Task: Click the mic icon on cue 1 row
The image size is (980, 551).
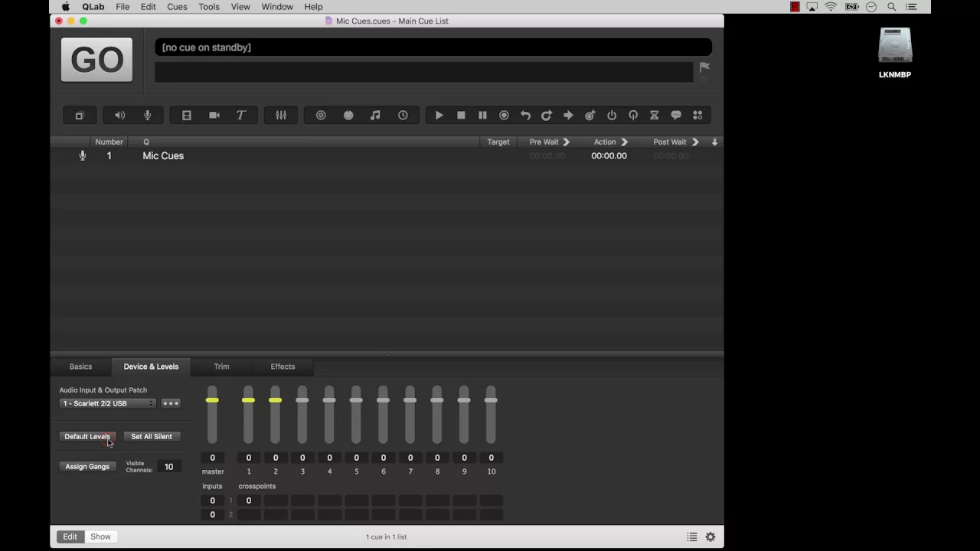Action: click(x=83, y=156)
